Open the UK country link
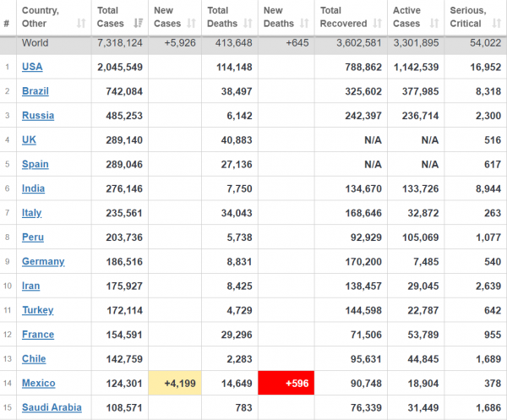Image resolution: width=507 pixels, height=420 pixels. click(29, 139)
